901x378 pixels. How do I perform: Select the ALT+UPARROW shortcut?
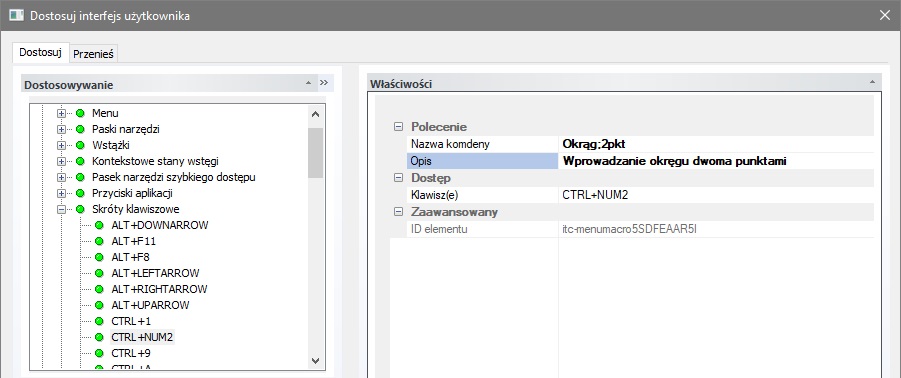click(150, 305)
